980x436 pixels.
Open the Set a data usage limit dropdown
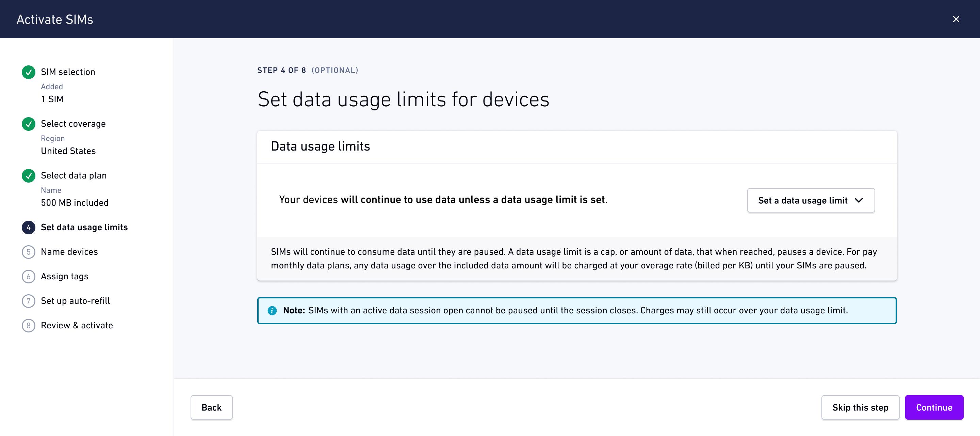click(x=810, y=200)
